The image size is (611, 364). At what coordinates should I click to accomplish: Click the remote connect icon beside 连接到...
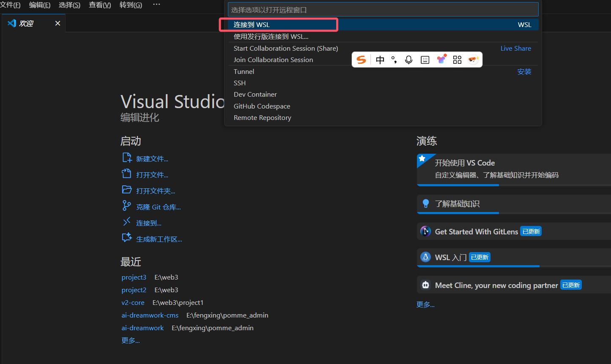tap(126, 222)
